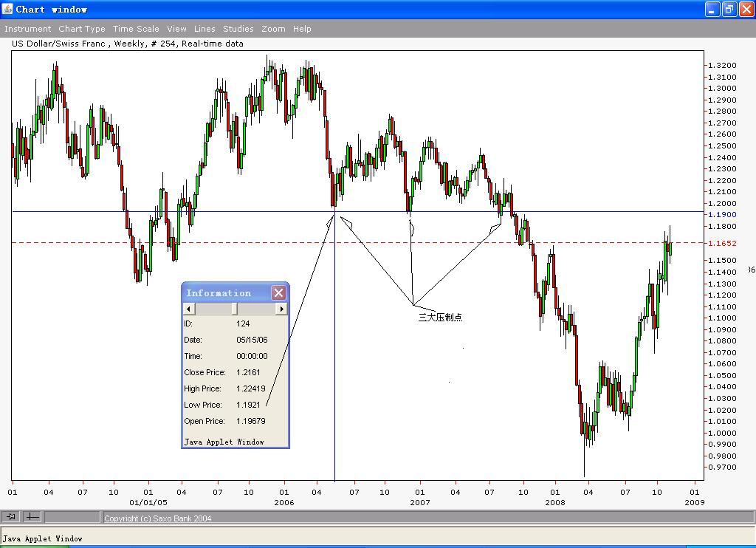Click the 1.2500 price axis label
The image size is (756, 548).
(x=722, y=145)
